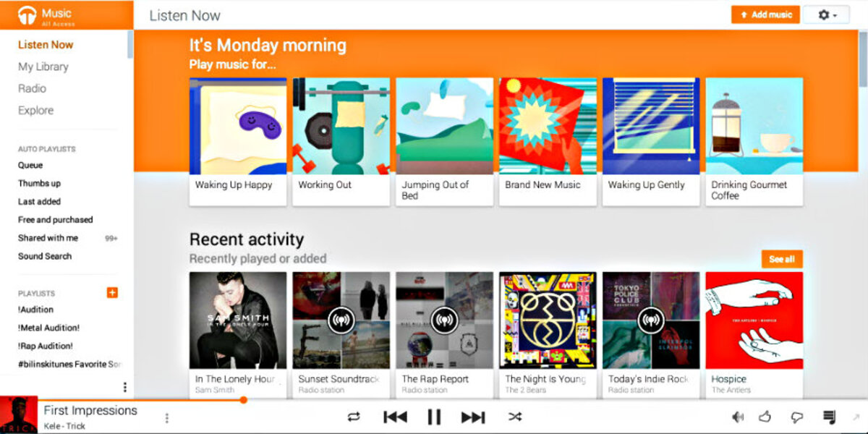Open the settings gear dropdown

[x=826, y=14]
